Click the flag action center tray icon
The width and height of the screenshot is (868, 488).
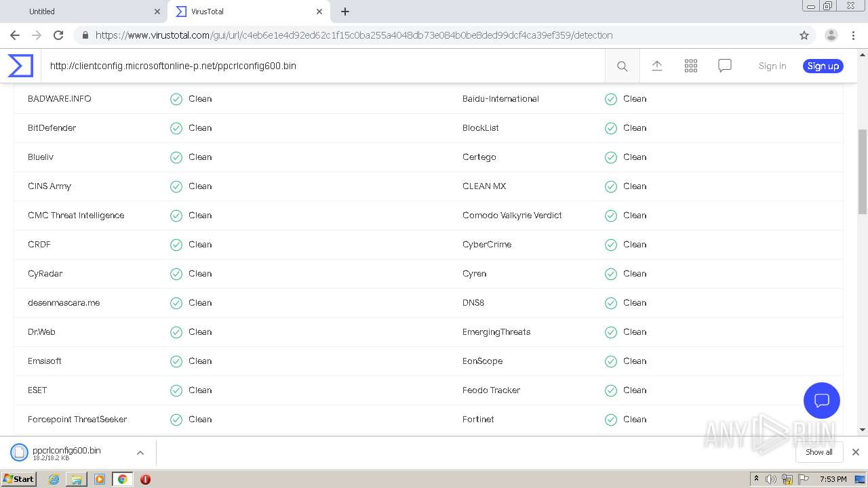coord(803,479)
